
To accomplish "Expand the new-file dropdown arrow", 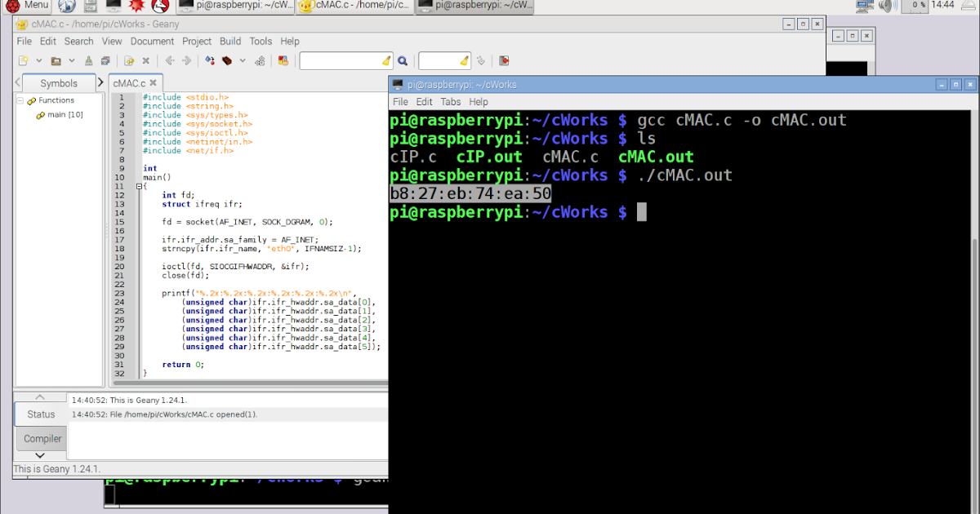I will coord(39,60).
